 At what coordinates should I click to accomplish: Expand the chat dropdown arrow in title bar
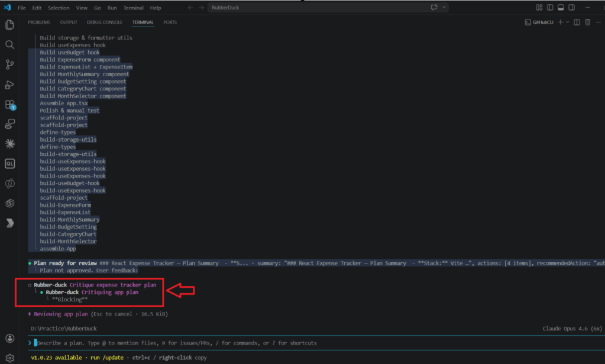[444, 8]
